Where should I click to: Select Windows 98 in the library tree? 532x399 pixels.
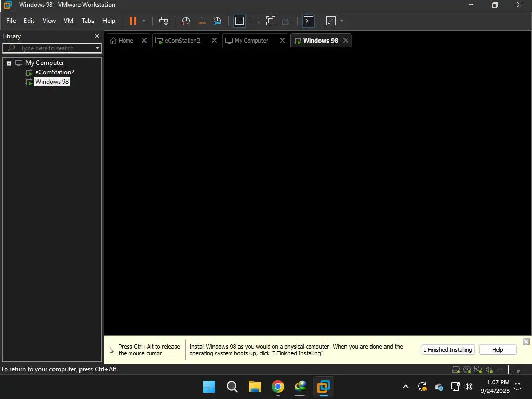(52, 82)
